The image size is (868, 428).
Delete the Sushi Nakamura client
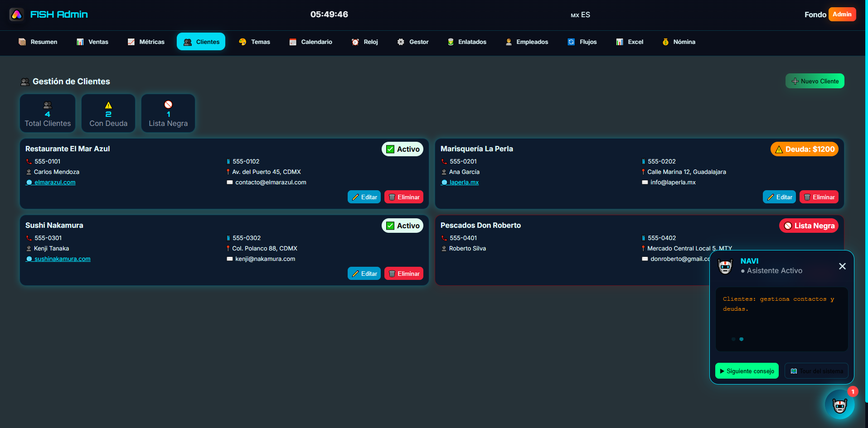tap(403, 274)
